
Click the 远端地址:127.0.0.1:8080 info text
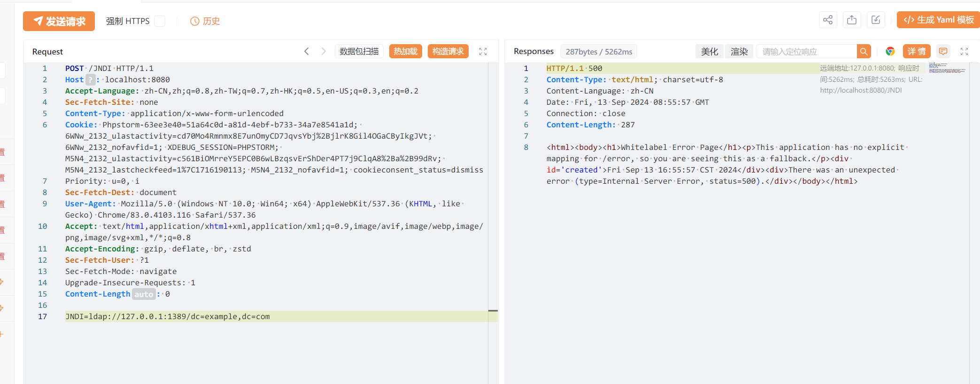(857, 68)
